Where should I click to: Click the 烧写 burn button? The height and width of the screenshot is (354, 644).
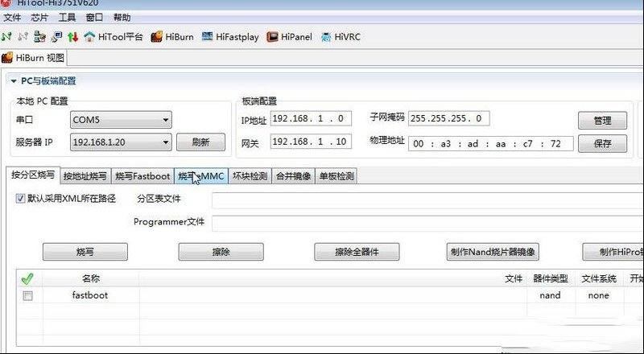(x=85, y=252)
